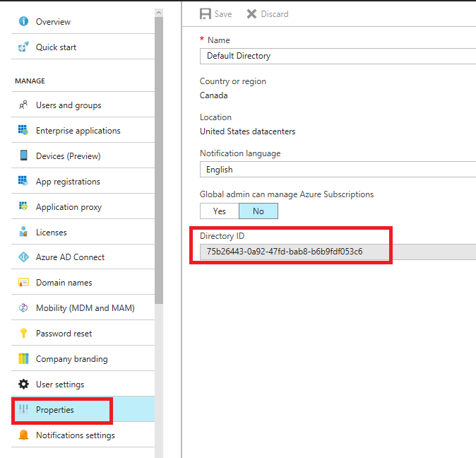This screenshot has width=476, height=458.
Task: Click the MANAGE section heading
Action: coord(30,81)
